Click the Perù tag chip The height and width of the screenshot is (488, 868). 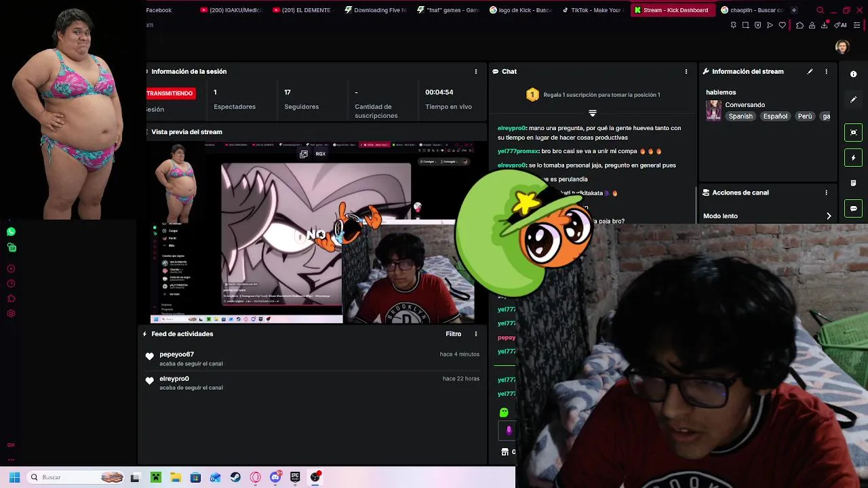pyautogui.click(x=805, y=116)
